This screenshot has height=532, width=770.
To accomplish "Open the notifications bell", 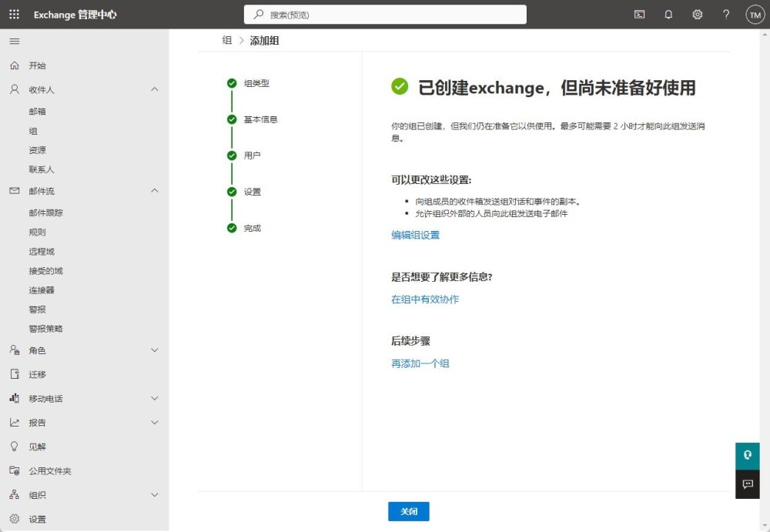I will (x=668, y=15).
